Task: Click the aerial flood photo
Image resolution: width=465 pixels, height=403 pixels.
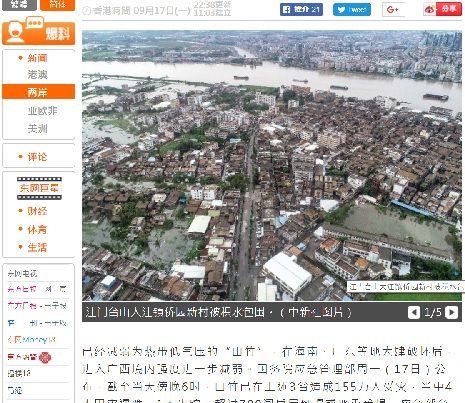Action: [272, 165]
